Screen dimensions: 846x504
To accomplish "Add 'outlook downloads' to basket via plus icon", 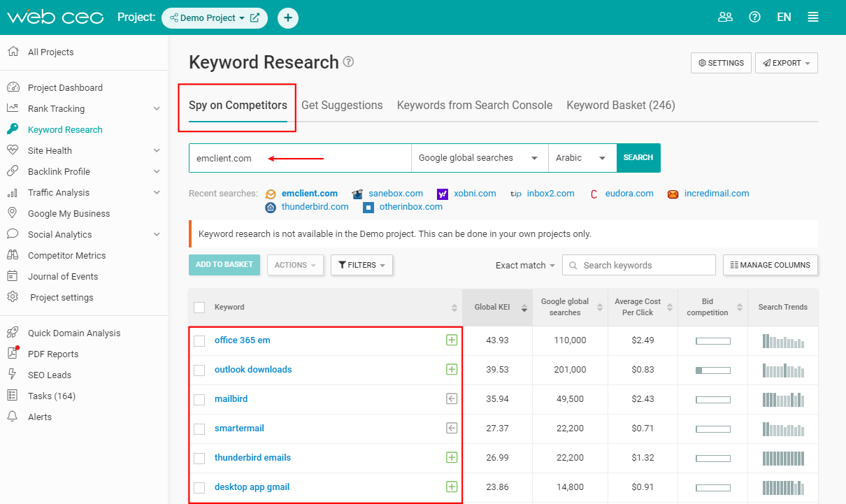I will [452, 370].
